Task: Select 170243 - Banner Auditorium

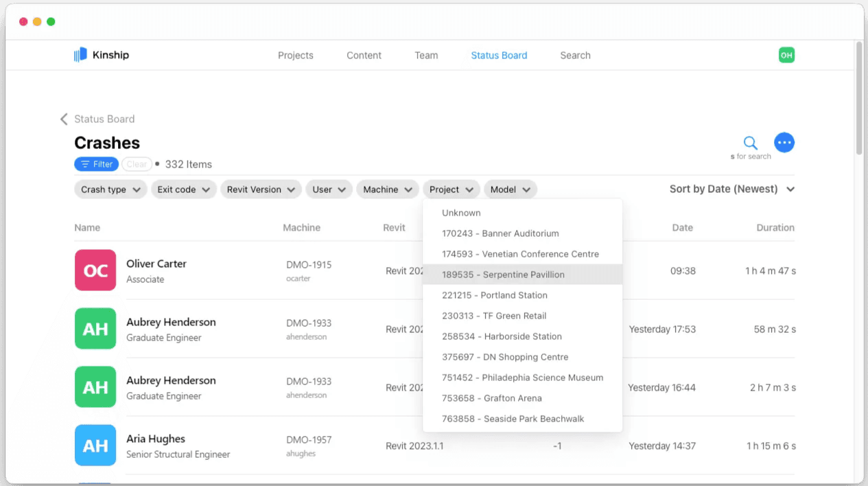Action: [x=523, y=233]
